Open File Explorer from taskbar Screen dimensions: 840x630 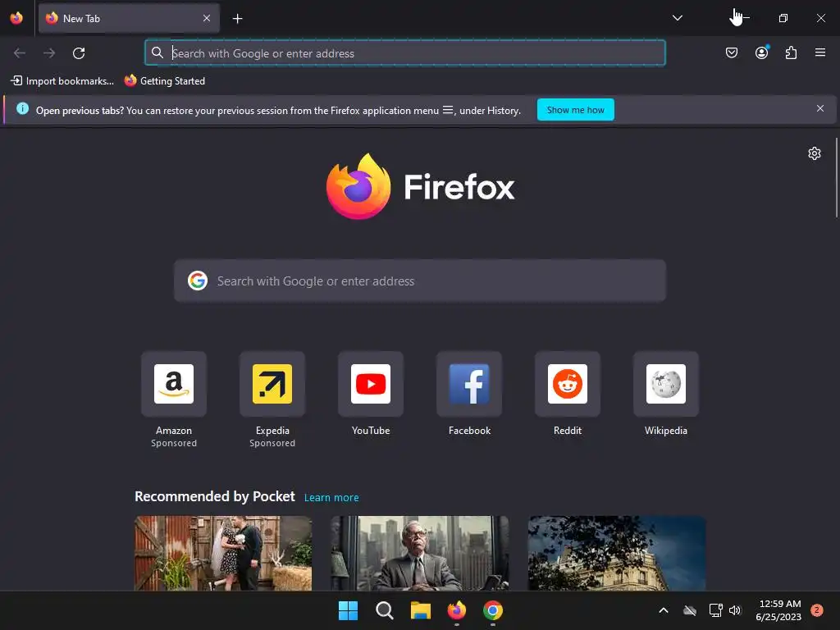pyautogui.click(x=421, y=610)
